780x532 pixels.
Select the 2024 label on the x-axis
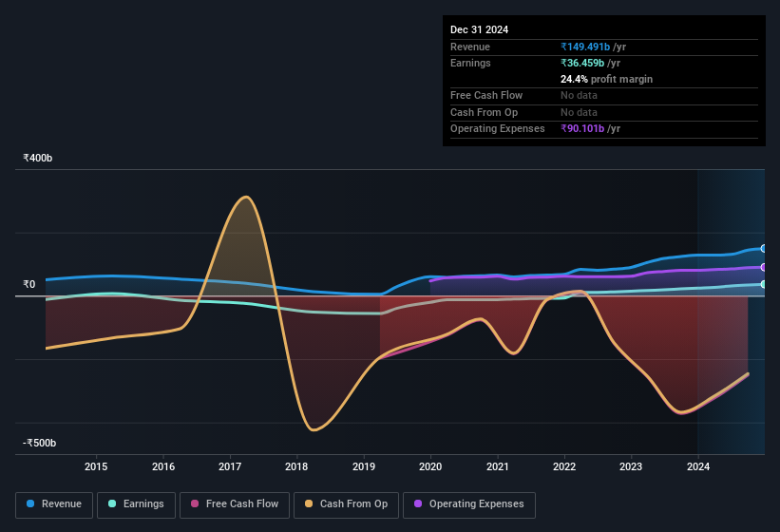point(698,466)
